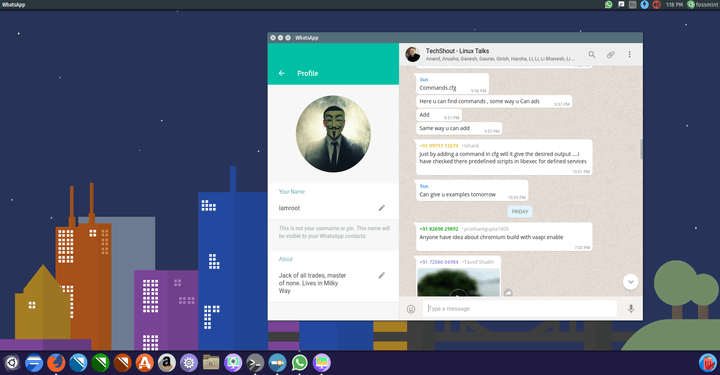The image size is (720, 375).
Task: Open the file manager folder in dock
Action: 211,363
